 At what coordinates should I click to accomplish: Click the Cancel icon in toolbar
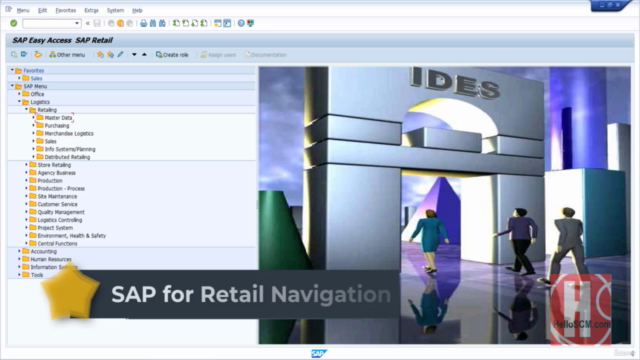click(130, 23)
